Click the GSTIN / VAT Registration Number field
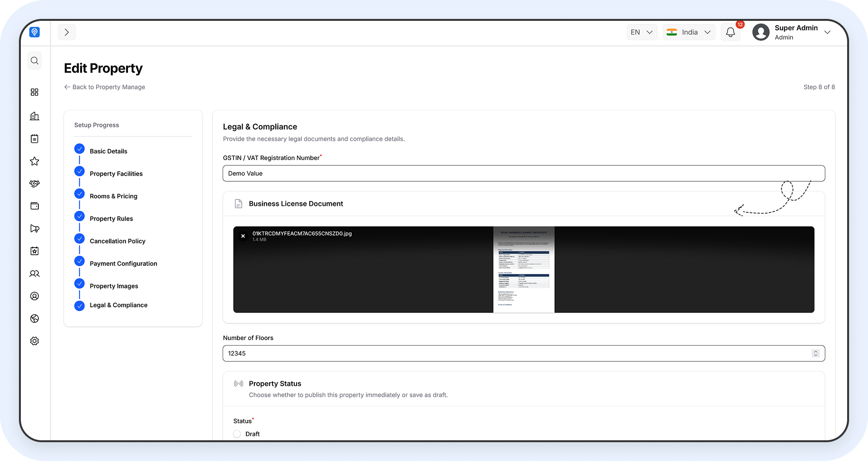 click(524, 173)
